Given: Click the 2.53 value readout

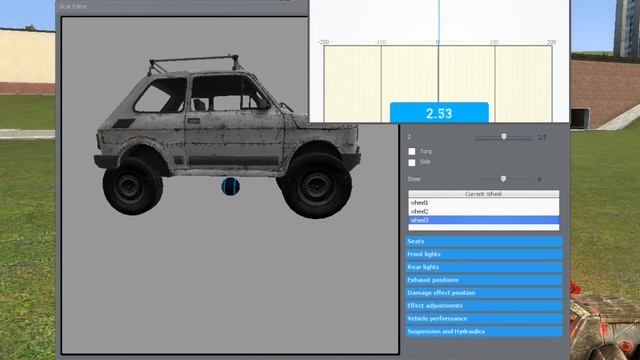Looking at the screenshot, I should [439, 113].
